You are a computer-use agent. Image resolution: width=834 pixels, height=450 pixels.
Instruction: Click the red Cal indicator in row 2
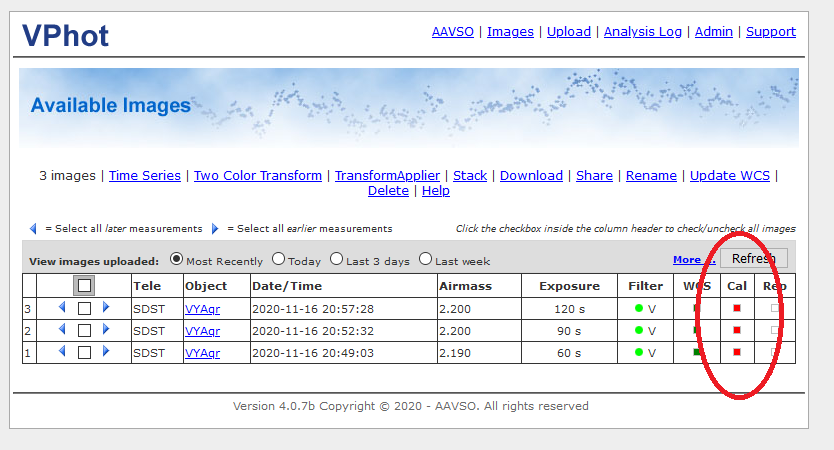pyautogui.click(x=737, y=330)
